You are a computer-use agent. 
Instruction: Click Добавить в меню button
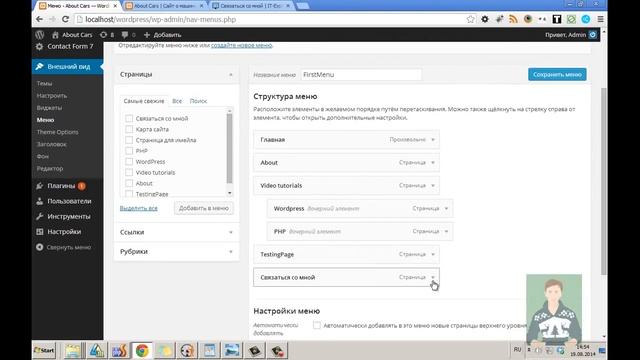tap(204, 208)
